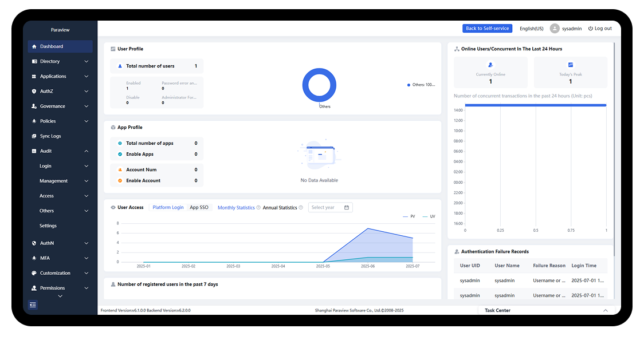Collapse the Audit menu chevron
The image size is (644, 340).
(x=87, y=151)
